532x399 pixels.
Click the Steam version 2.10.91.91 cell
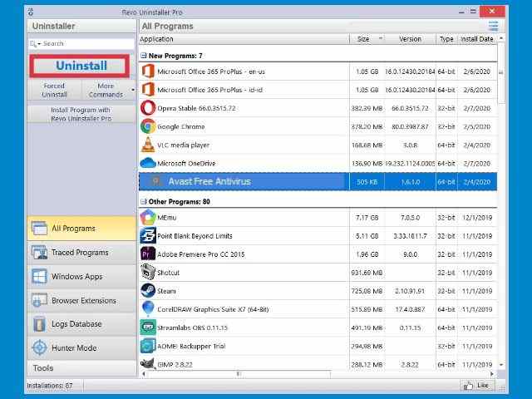(410, 291)
